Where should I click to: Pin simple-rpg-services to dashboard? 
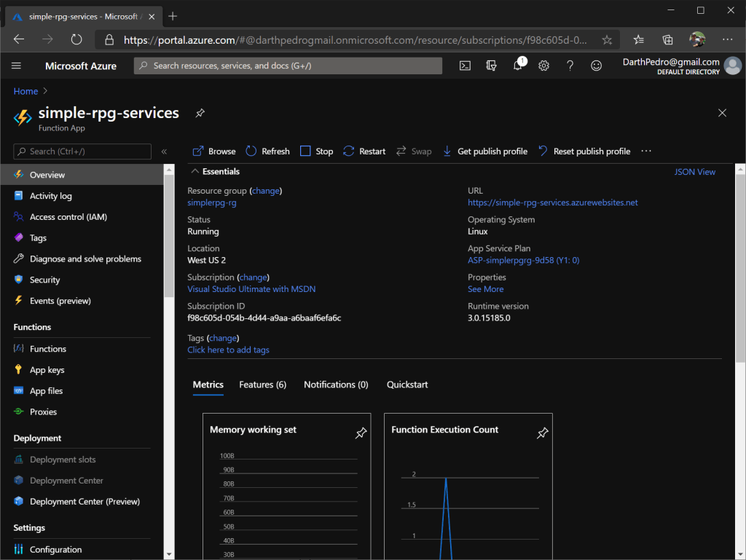(x=200, y=114)
